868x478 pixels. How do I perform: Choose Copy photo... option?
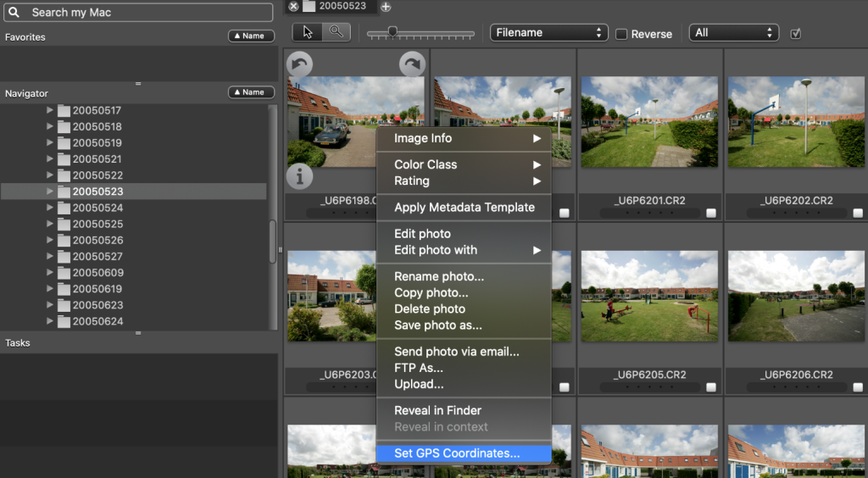tap(464, 292)
